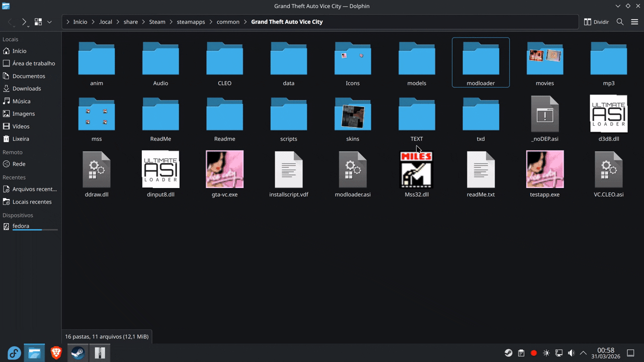Viewport: 644px width, 362px height.
Task: Open the search magnifier in the toolbar
Action: (x=620, y=22)
